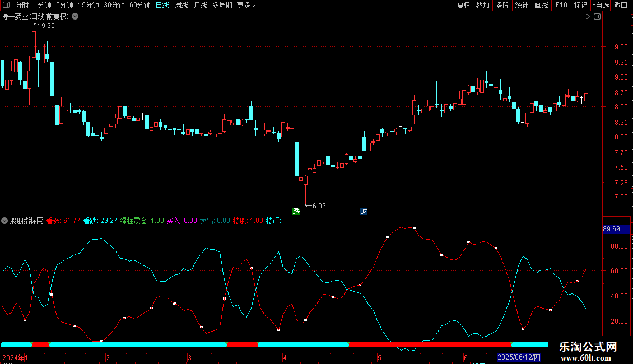Open the 财 financial report marker
The height and width of the screenshot is (364, 633).
pyautogui.click(x=364, y=212)
